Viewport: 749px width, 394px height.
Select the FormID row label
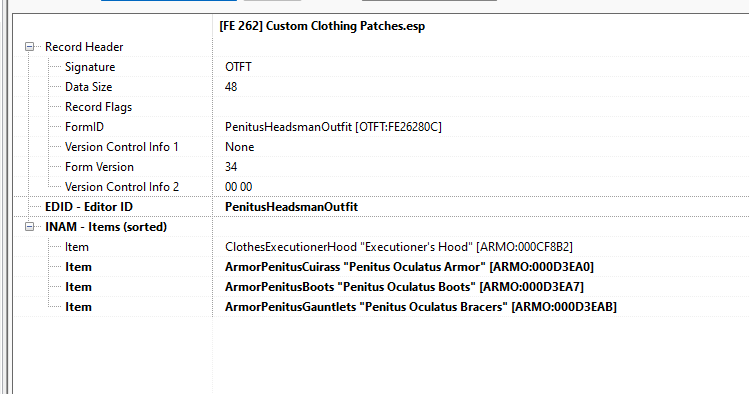(x=84, y=127)
